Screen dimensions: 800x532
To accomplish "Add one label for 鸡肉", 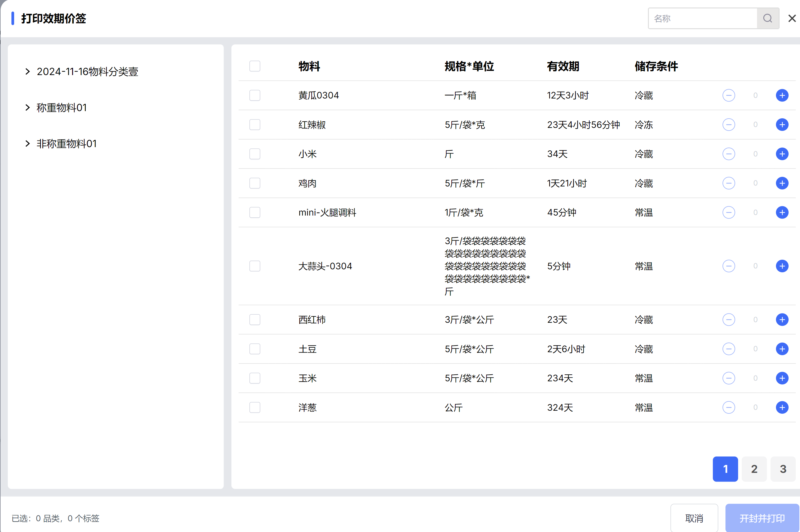I will click(782, 183).
